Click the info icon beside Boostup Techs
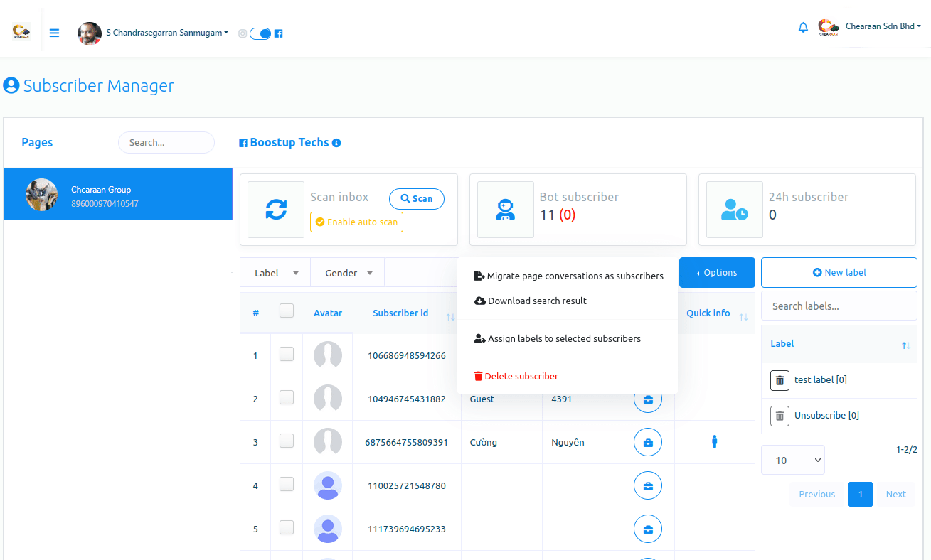The height and width of the screenshot is (560, 931). 336,143
